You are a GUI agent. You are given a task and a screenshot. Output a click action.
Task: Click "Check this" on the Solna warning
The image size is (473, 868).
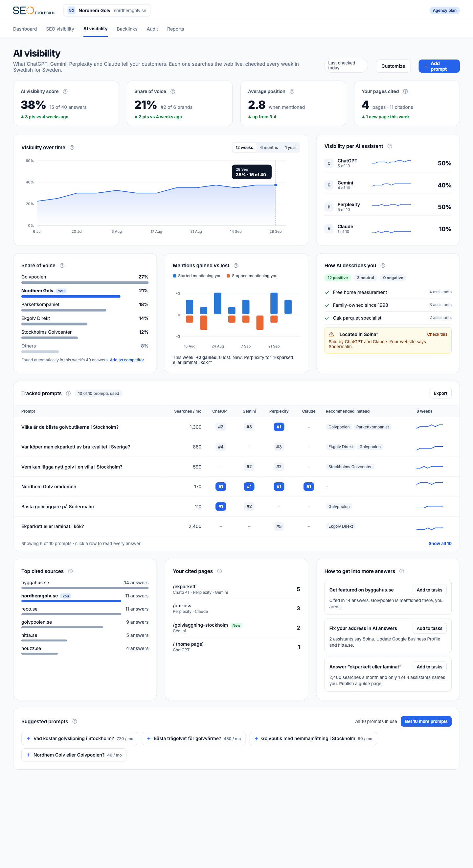[x=437, y=334]
